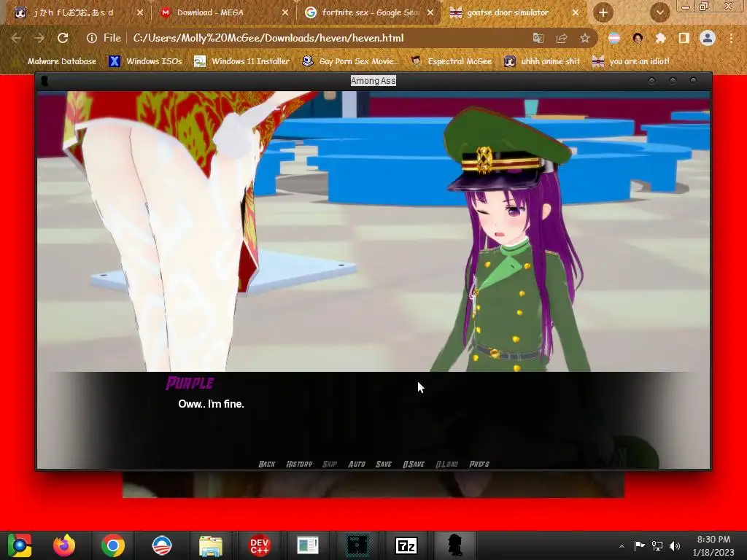
Task: Toggle the browser side panel icon
Action: [684, 38]
